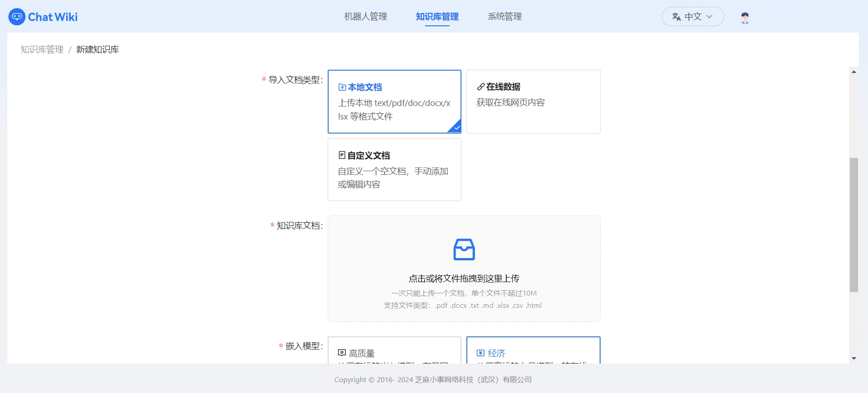This screenshot has width=868, height=393.
Task: Click the scroll up arrow
Action: point(854,72)
